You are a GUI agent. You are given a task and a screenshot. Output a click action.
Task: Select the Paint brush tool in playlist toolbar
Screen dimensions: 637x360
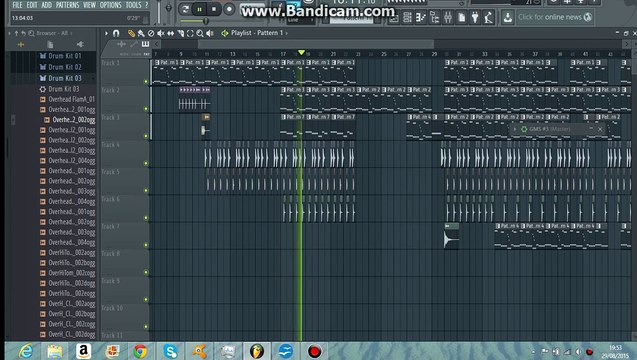tap(141, 33)
